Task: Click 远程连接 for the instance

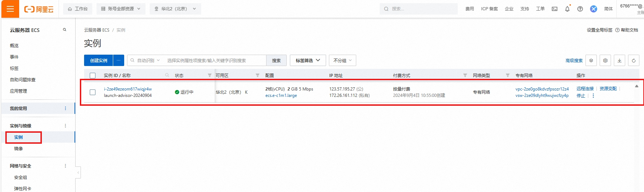Action: 585,89
